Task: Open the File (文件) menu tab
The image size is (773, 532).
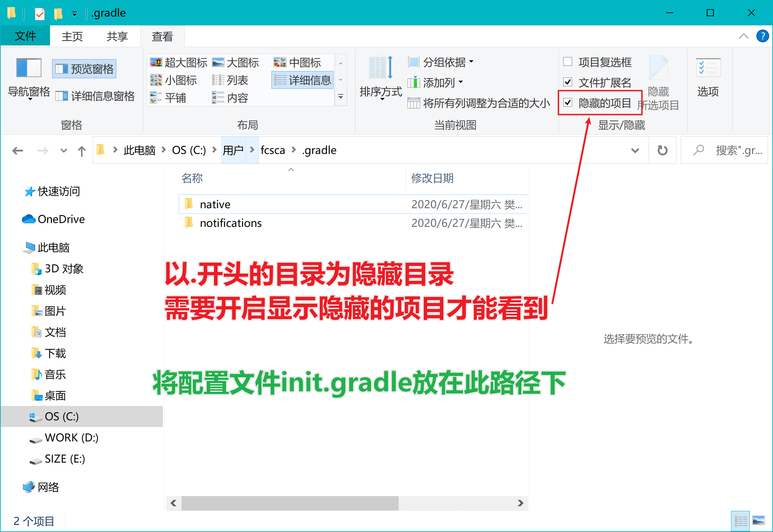Action: (25, 36)
